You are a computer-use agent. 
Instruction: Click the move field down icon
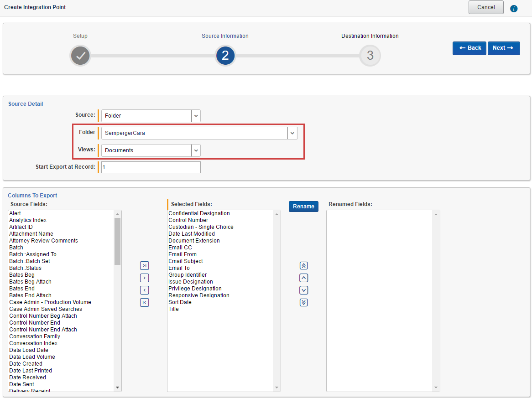304,290
